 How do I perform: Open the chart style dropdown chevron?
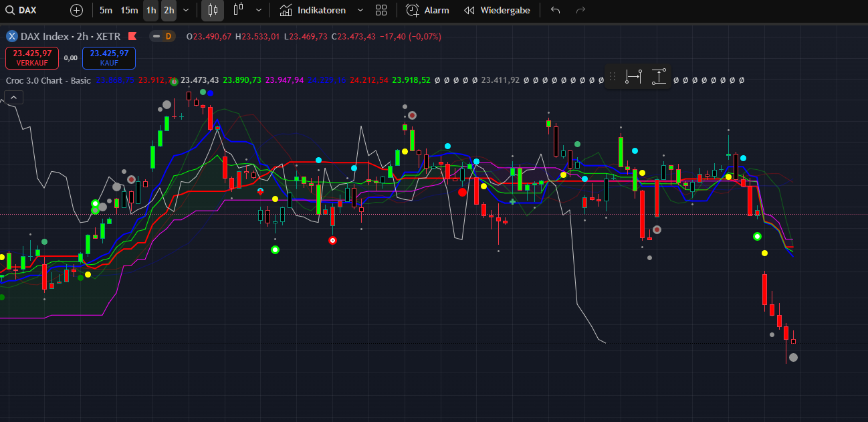pyautogui.click(x=259, y=11)
